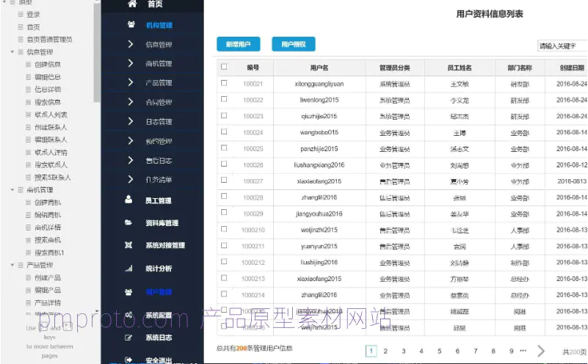Go to page 3 in pagination
Screen dimensions: 588x364
point(402,352)
